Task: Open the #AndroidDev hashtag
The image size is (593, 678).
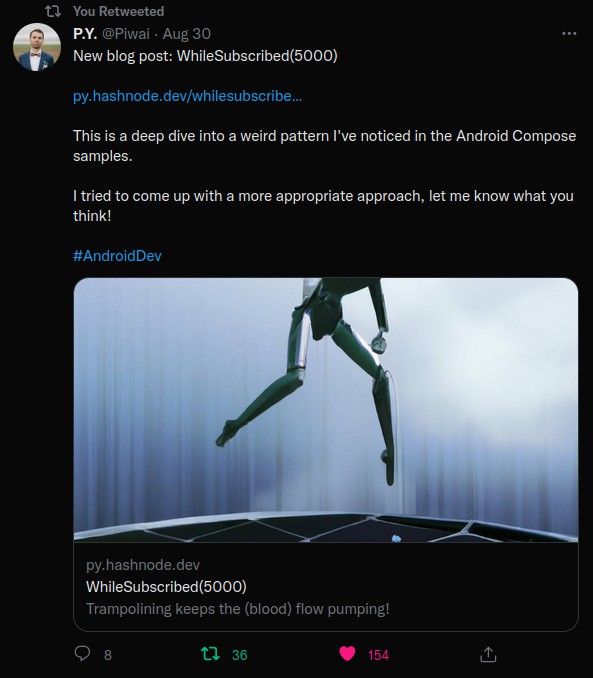Action: click(x=117, y=256)
